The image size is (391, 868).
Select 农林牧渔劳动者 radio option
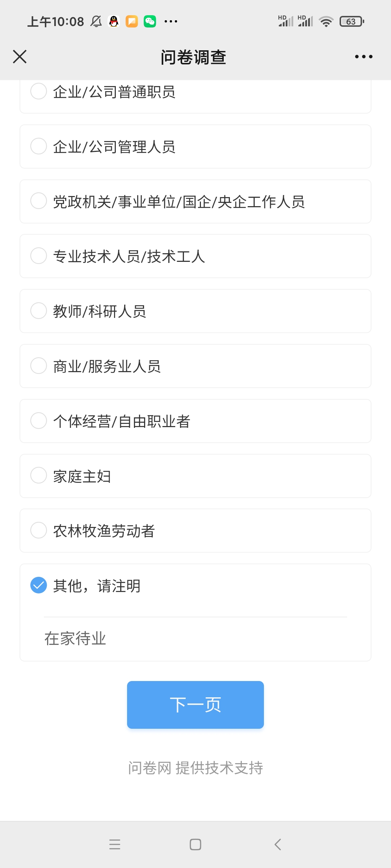(39, 530)
